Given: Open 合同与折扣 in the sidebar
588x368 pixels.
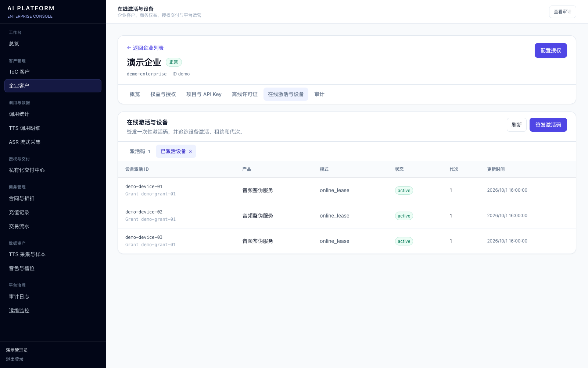Looking at the screenshot, I should tap(53, 198).
